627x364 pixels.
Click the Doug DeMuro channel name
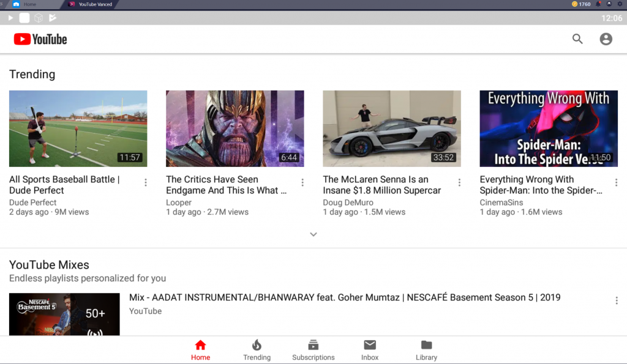pos(348,202)
